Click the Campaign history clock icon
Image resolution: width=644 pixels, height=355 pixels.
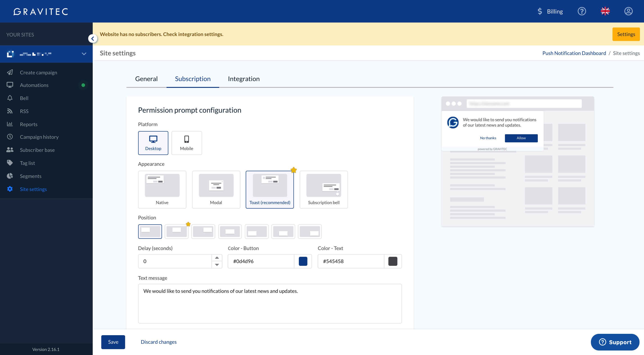pyautogui.click(x=10, y=137)
